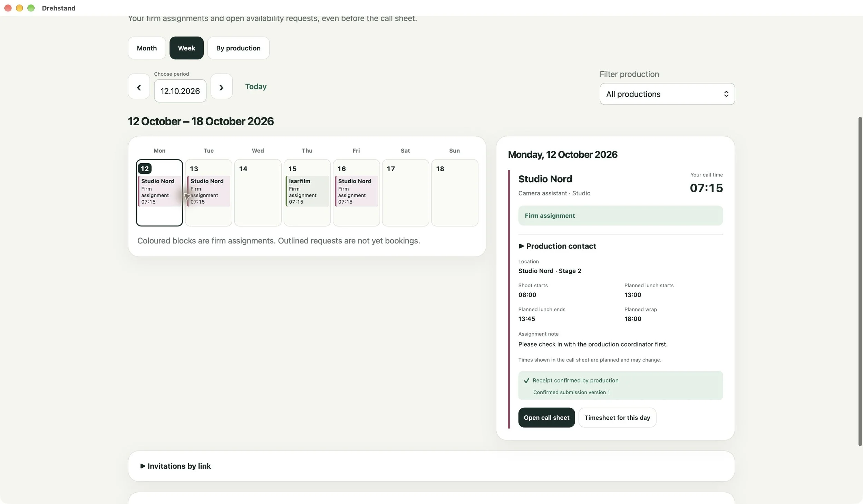
Task: Open the Filter production dropdown
Action: coord(667,94)
